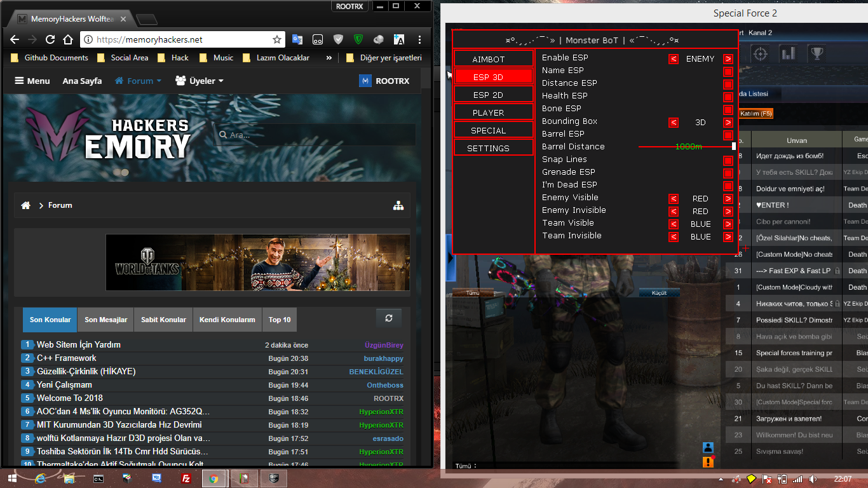Toggle the Grenade ESP checkbox
This screenshot has width=868, height=488.
click(728, 173)
